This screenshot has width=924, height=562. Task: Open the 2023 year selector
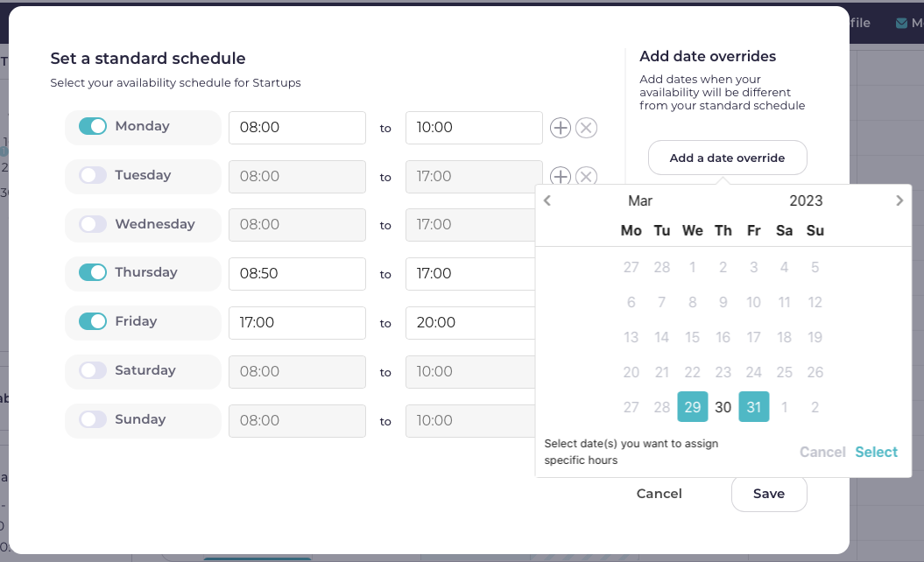(x=806, y=200)
